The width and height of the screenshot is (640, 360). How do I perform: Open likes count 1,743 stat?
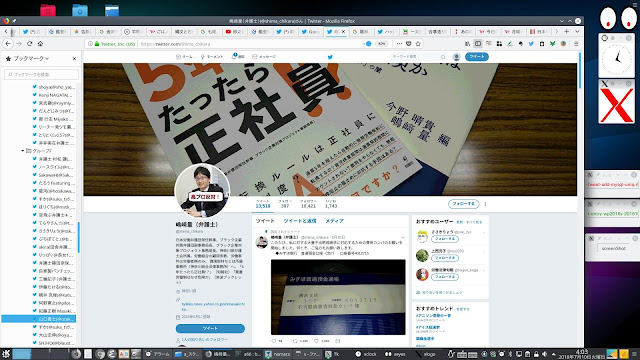point(331,204)
